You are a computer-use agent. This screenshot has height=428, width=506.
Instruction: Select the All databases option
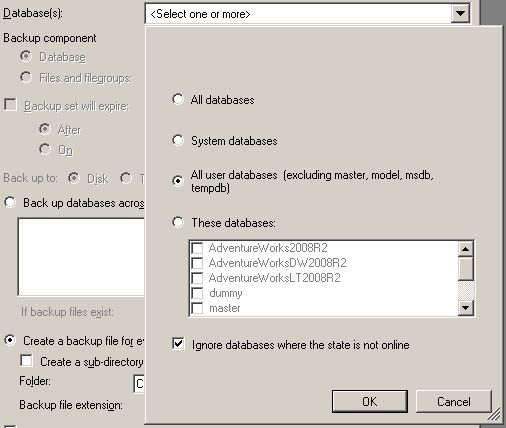(x=178, y=99)
